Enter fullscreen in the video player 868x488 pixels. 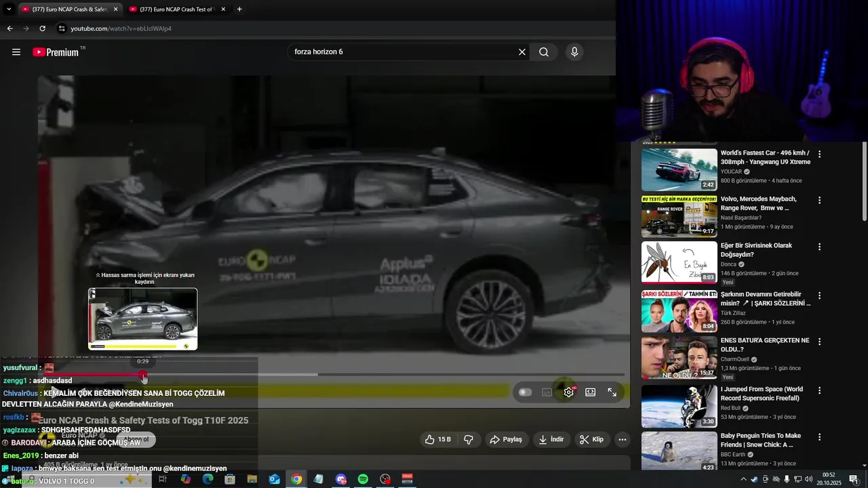click(x=612, y=392)
